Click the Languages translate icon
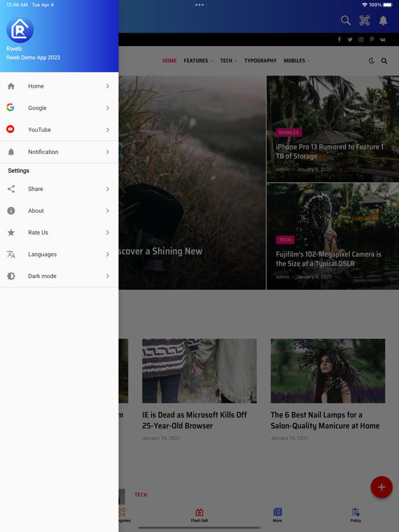Viewport: 399px width, 532px height. (x=11, y=254)
